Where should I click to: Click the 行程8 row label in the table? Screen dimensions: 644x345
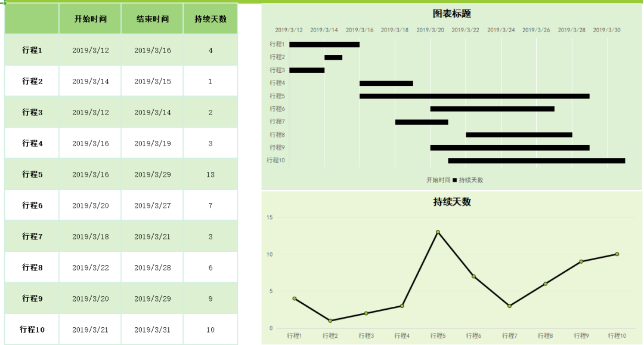(x=32, y=267)
